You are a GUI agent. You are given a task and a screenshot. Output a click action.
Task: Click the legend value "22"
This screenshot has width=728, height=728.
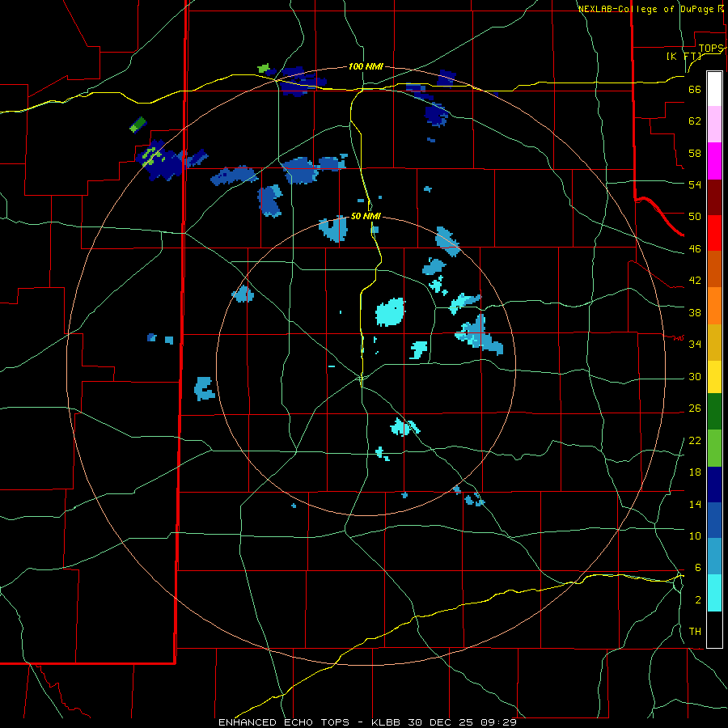[695, 440]
